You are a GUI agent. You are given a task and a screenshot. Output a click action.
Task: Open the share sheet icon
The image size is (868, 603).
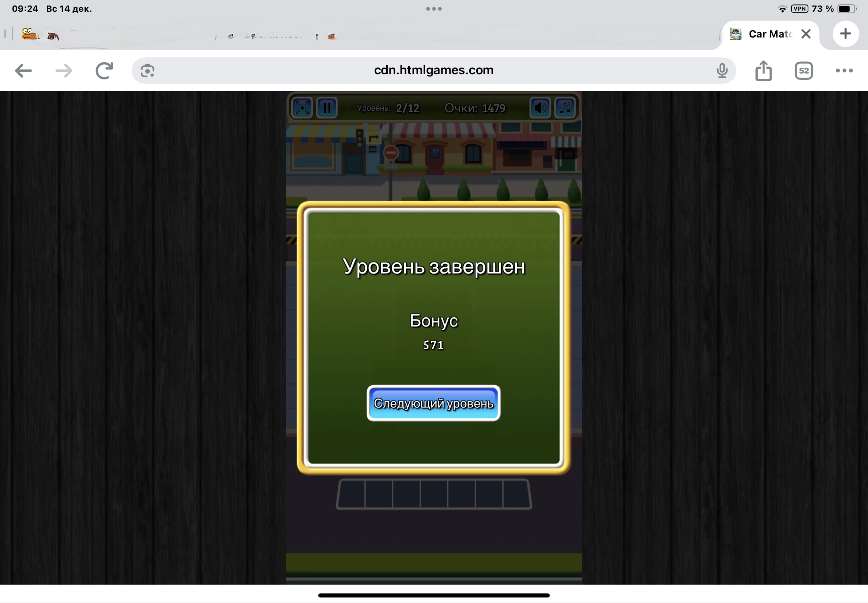pos(763,71)
